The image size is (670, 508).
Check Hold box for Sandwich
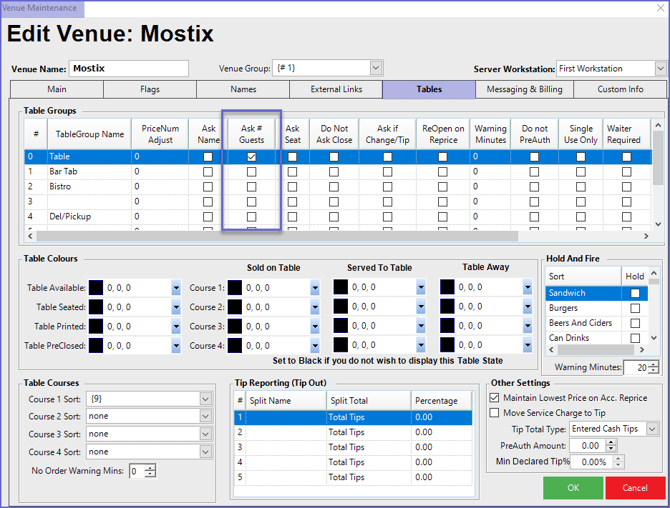tap(634, 293)
